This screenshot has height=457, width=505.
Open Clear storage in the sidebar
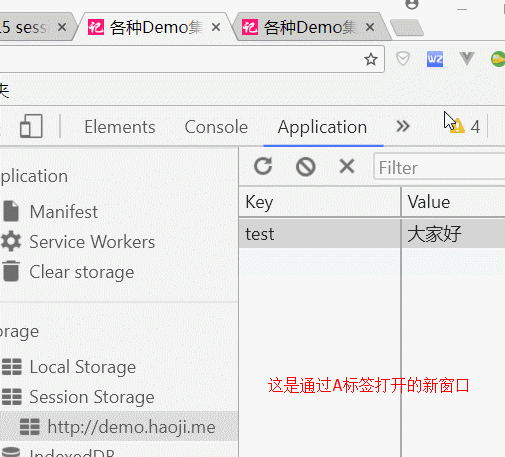82,272
